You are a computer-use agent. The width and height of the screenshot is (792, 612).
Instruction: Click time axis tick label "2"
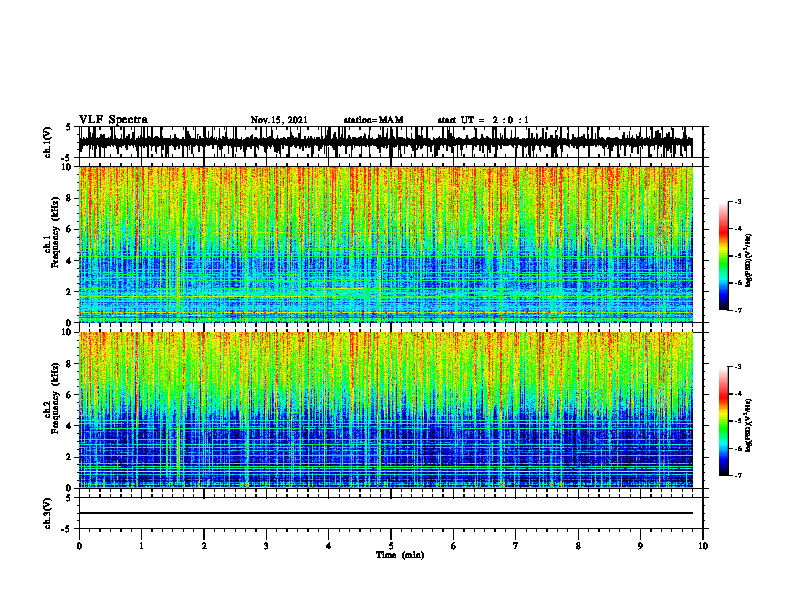[x=204, y=546]
